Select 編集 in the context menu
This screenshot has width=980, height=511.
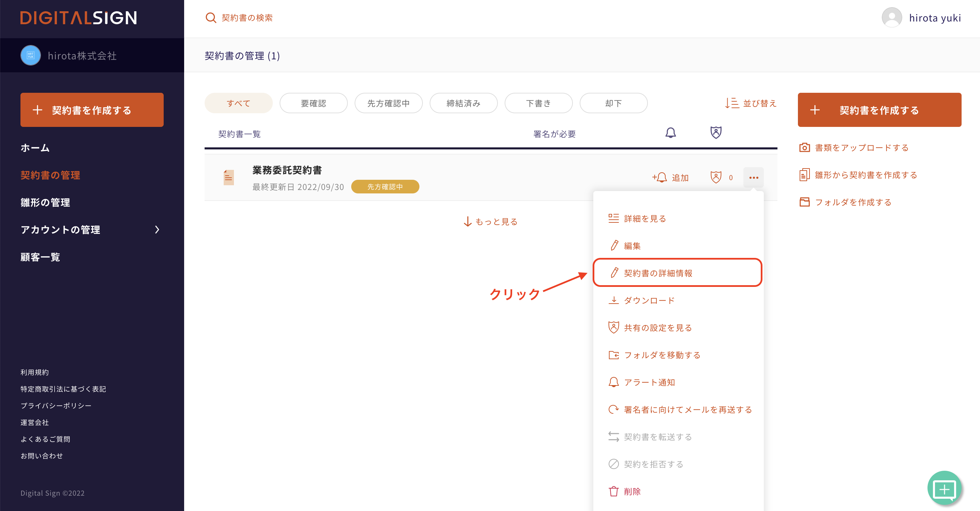pos(678,246)
